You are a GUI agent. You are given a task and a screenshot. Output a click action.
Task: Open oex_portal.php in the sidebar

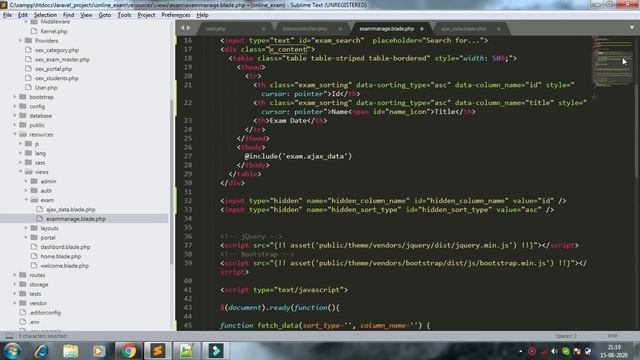click(x=53, y=69)
